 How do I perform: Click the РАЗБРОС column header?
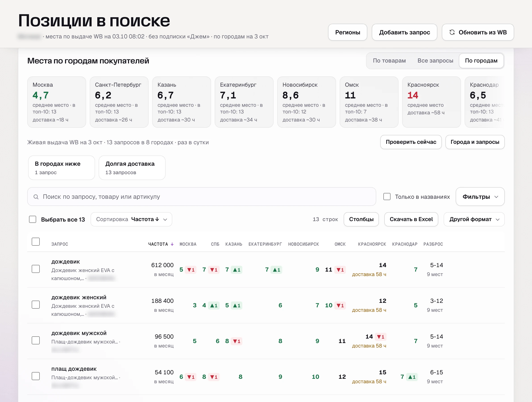(433, 244)
